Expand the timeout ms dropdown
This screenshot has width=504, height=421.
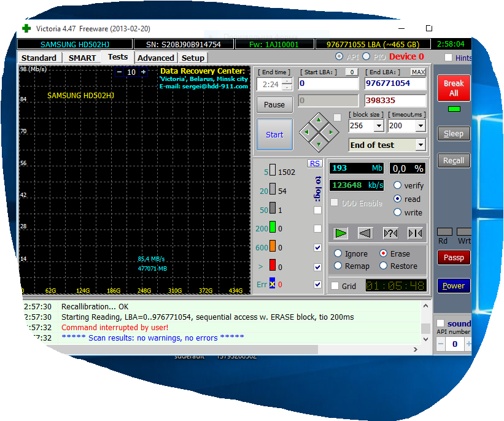419,126
